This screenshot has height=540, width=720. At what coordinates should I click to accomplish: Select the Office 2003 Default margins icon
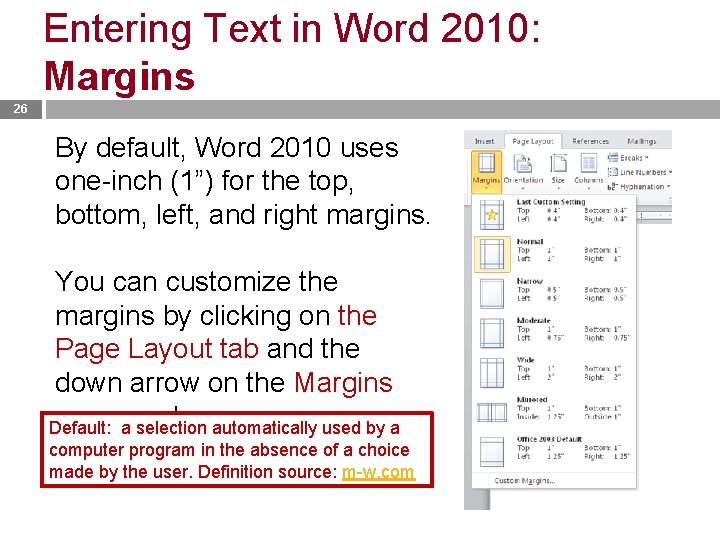coord(492,451)
